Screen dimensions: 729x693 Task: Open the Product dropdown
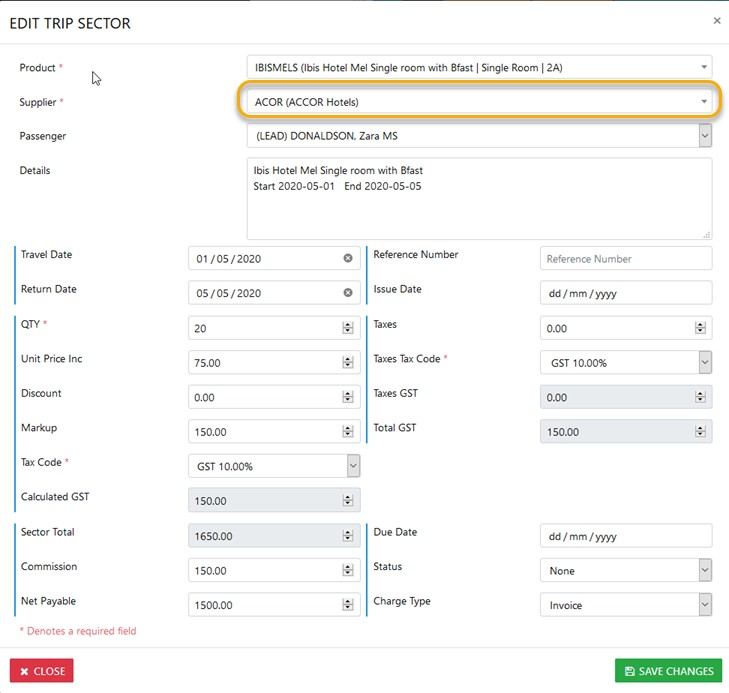pyautogui.click(x=704, y=67)
